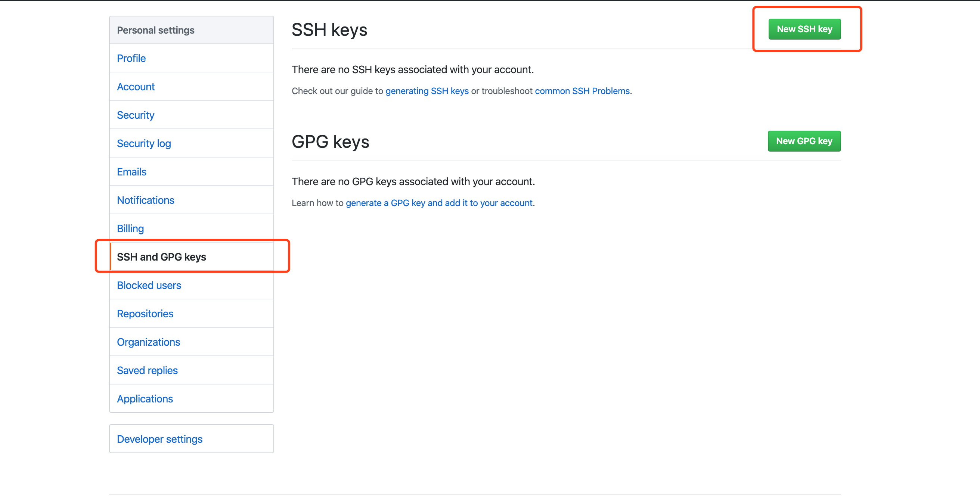Click the New GPG key button
The width and height of the screenshot is (980, 501).
tap(804, 141)
